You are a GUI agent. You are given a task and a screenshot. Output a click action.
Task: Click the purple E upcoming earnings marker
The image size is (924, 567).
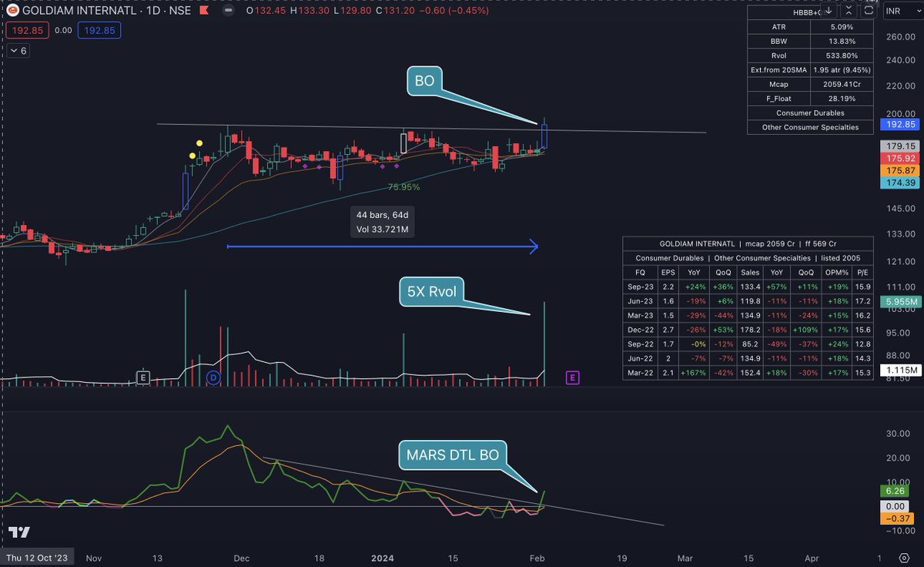[572, 377]
